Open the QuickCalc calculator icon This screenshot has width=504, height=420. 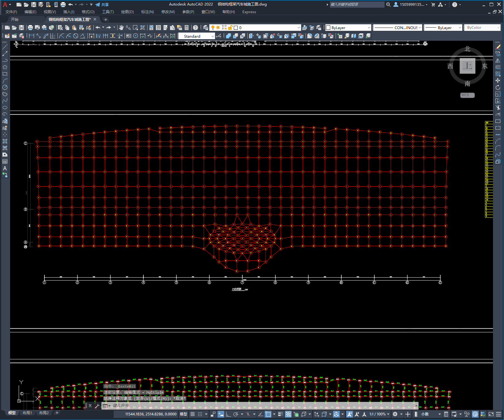[187, 28]
